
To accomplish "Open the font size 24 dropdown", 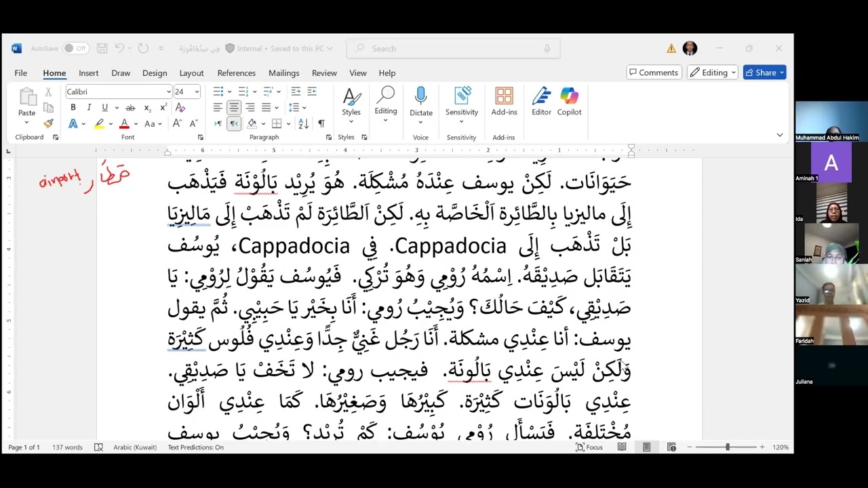I will (197, 91).
